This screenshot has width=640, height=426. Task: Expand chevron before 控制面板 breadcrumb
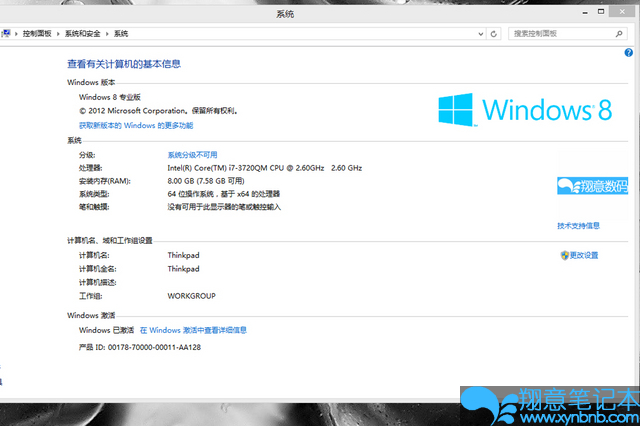[x=16, y=34]
